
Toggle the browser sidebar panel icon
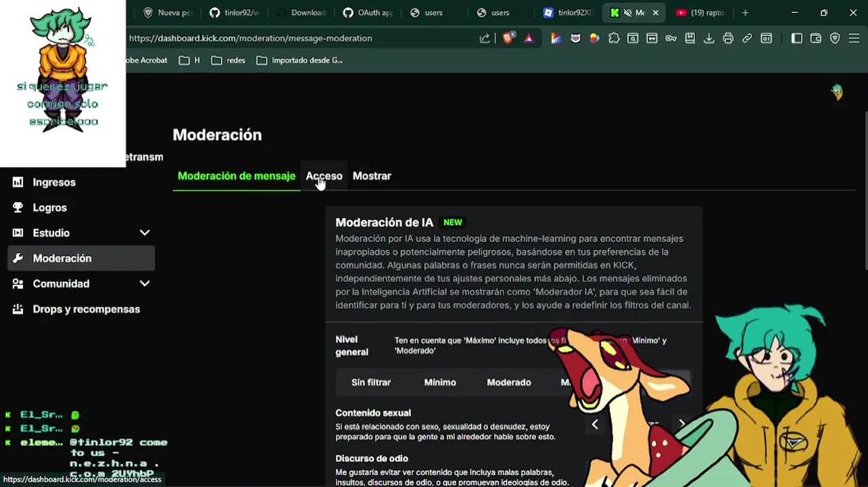796,39
